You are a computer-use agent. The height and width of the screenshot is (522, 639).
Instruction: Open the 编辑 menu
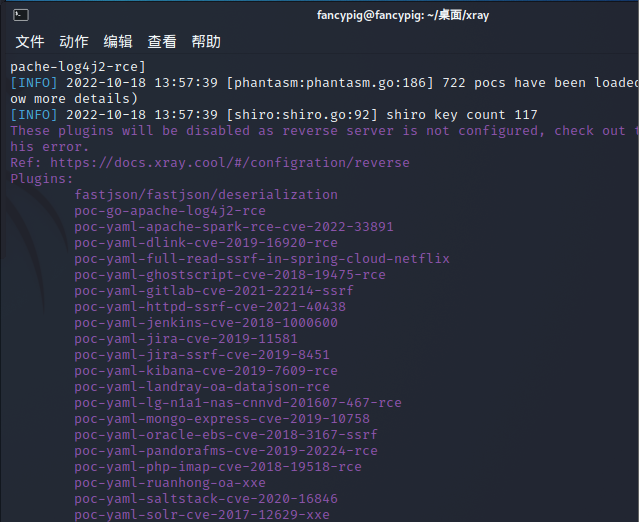(x=118, y=41)
